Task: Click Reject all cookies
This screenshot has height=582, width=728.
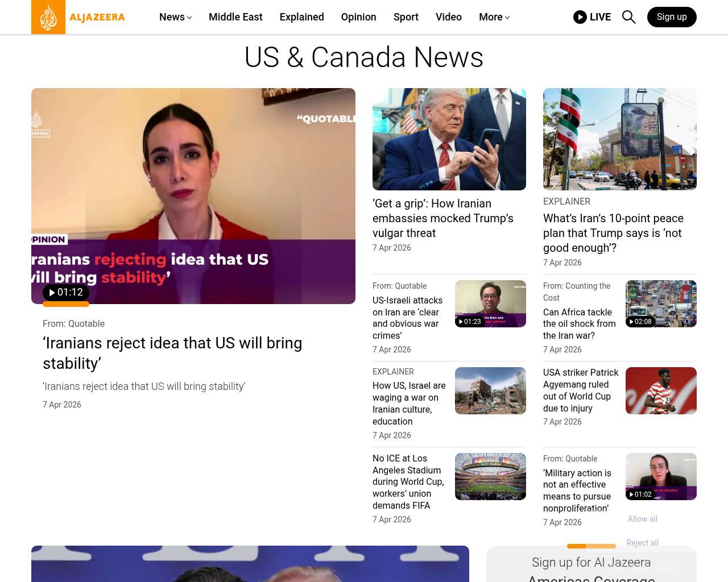Action: coord(643,543)
